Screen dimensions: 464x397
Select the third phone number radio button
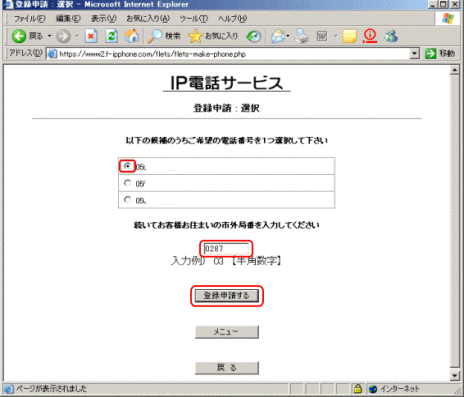tap(127, 199)
